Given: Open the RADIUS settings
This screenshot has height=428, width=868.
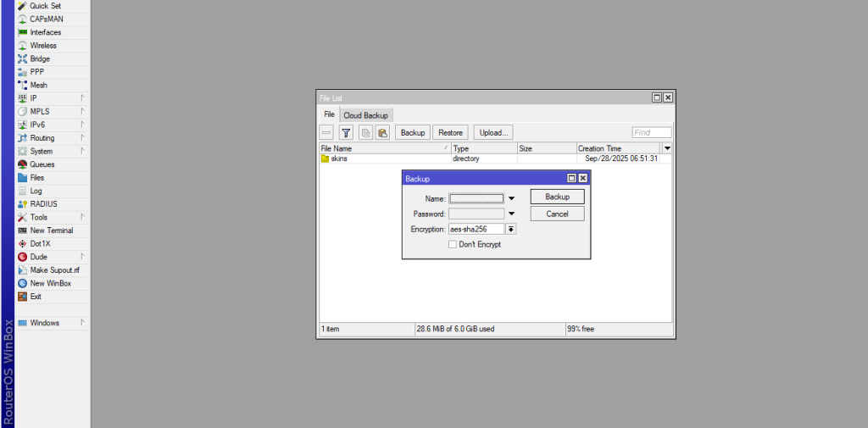Looking at the screenshot, I should coord(43,204).
